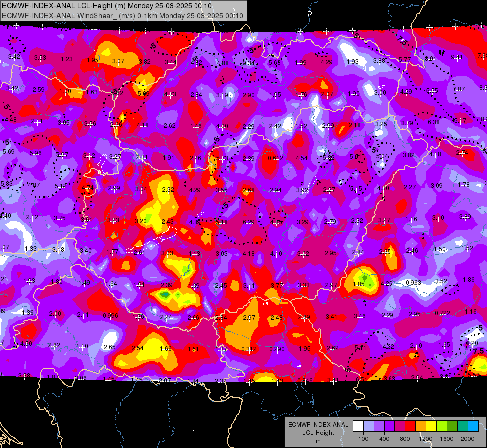
Task: Click the wind shear value 1.85
Action: [x=359, y=284]
